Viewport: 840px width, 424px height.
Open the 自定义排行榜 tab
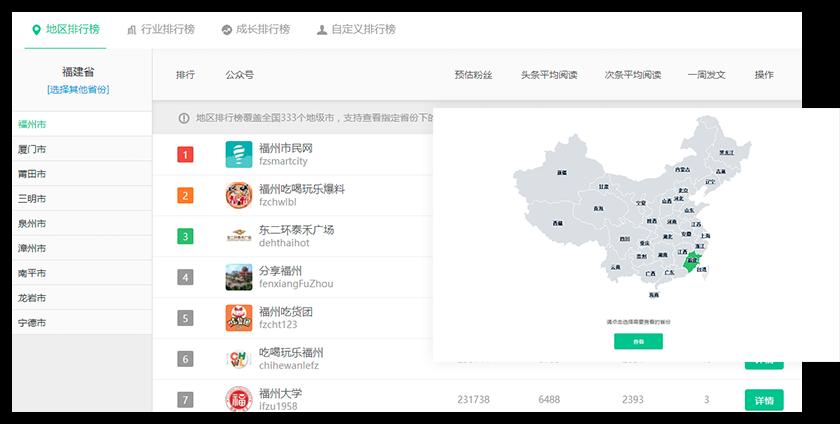coord(356,29)
